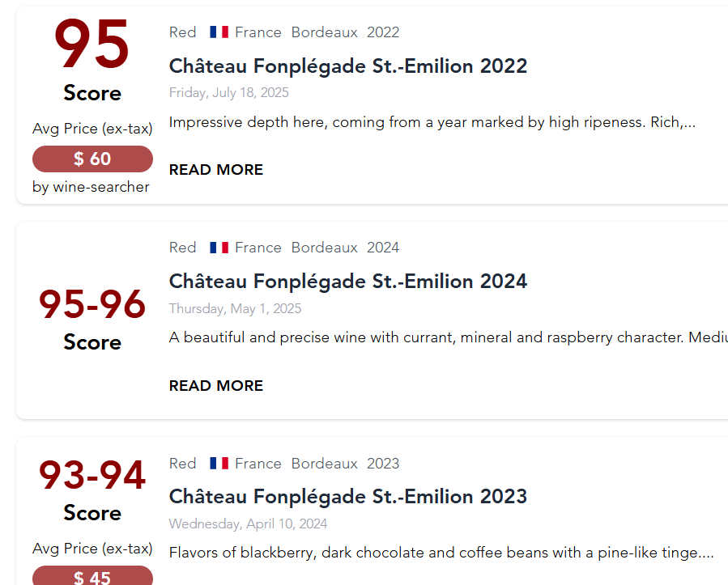Expand READ MORE for the 2022 review
The image size is (728, 585).
[x=216, y=170]
